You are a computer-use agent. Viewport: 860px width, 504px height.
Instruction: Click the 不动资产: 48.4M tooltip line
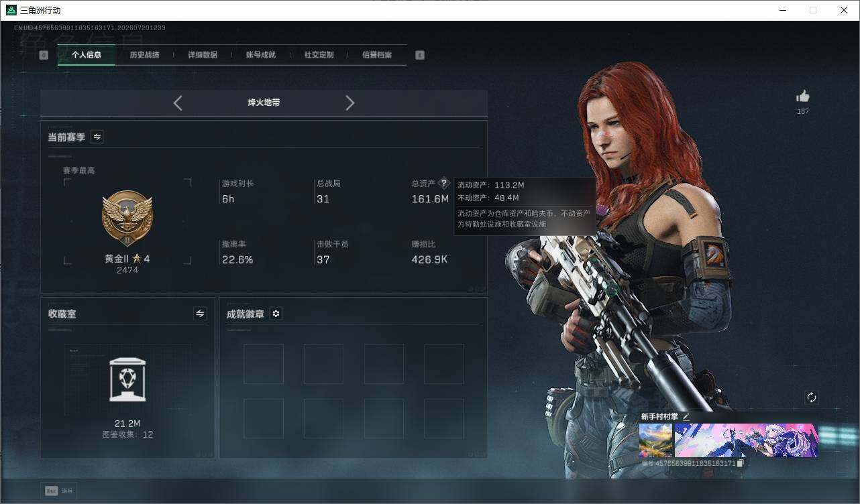[x=488, y=198]
